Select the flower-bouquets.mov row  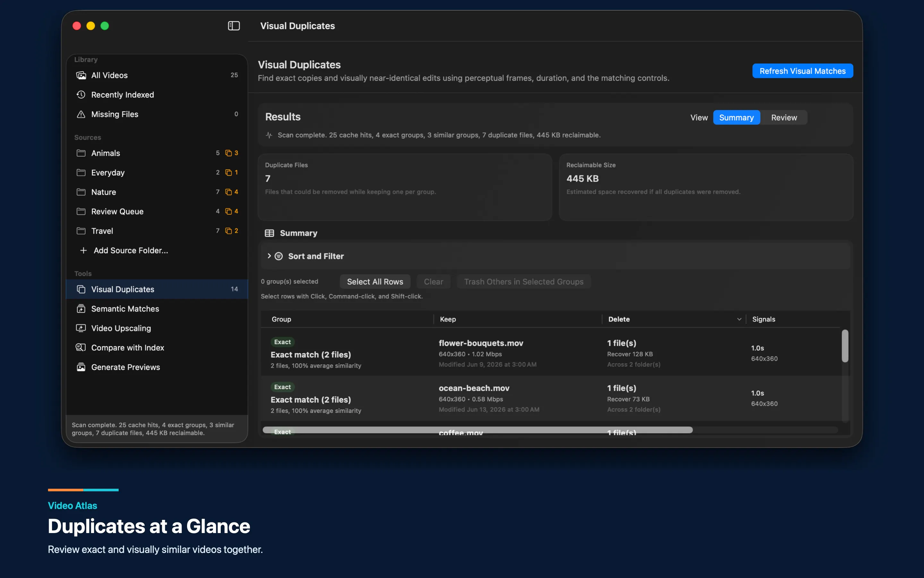click(551, 353)
